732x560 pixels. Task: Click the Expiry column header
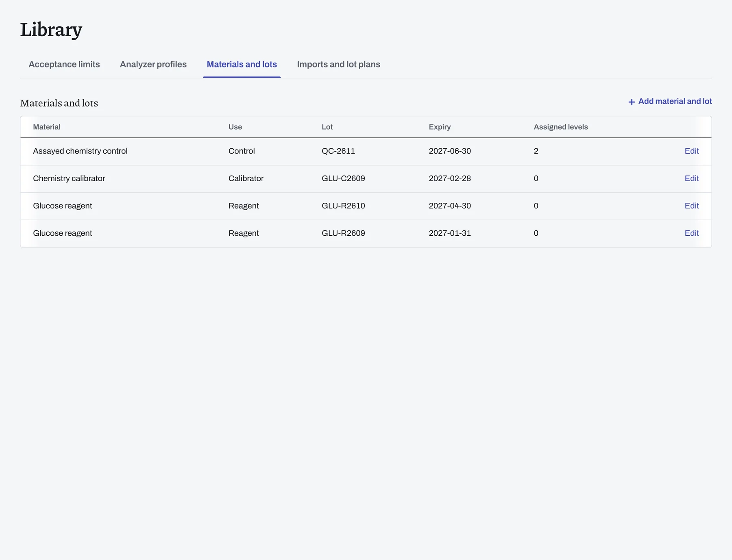click(x=440, y=127)
